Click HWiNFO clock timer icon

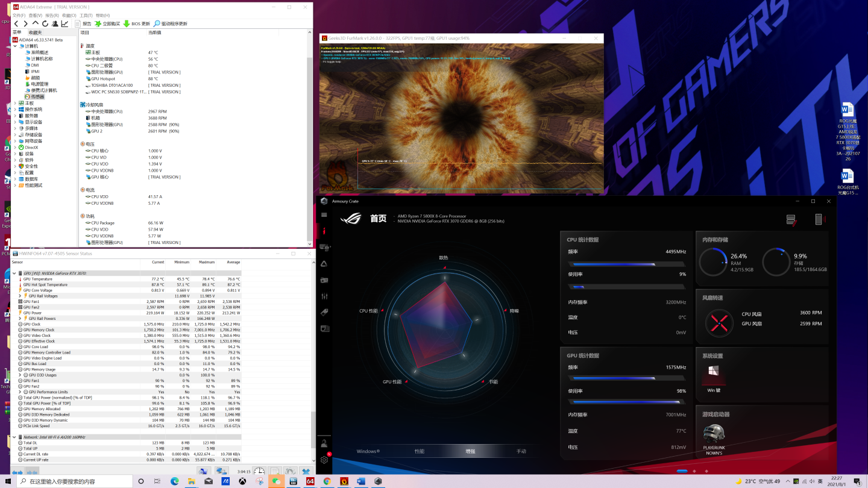[x=259, y=472]
